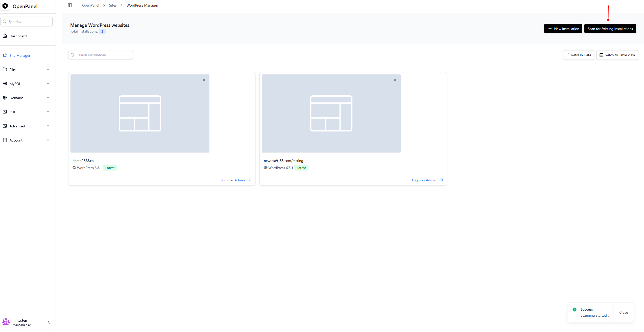Expand the PHP menu arrow

[48, 112]
